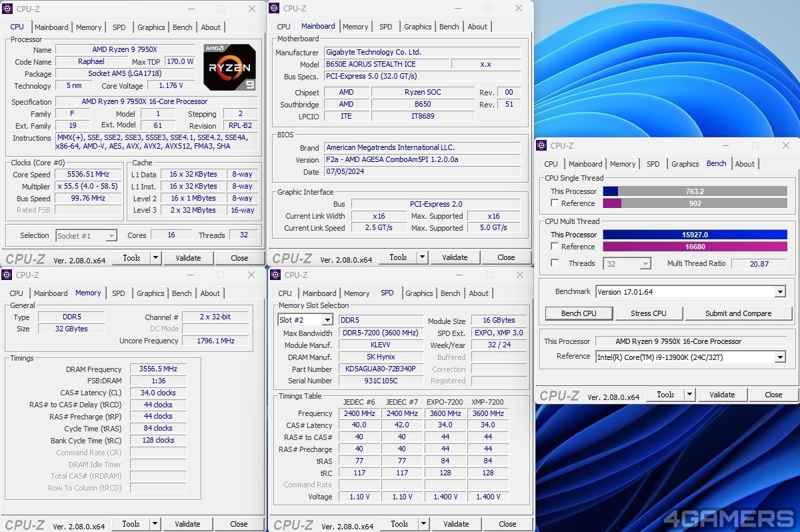800x532 pixels.
Task: Click motherboard model B650E AORUS STEALTH ICE
Action: click(386, 65)
